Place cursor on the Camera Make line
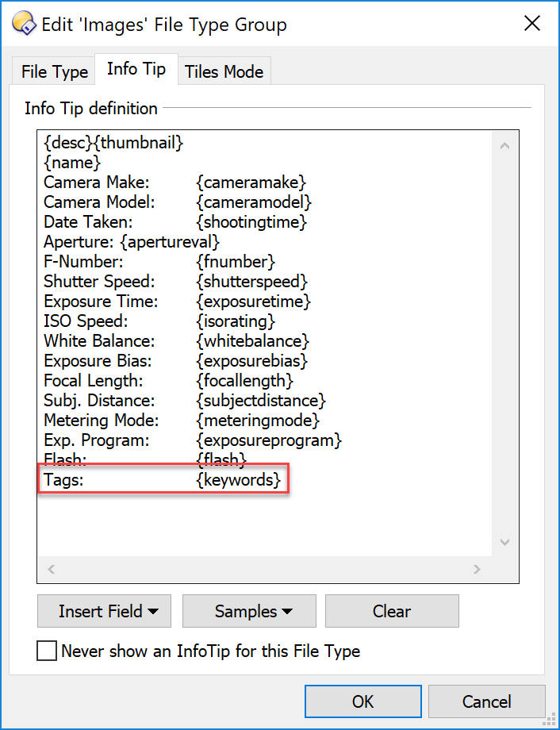 tap(175, 182)
